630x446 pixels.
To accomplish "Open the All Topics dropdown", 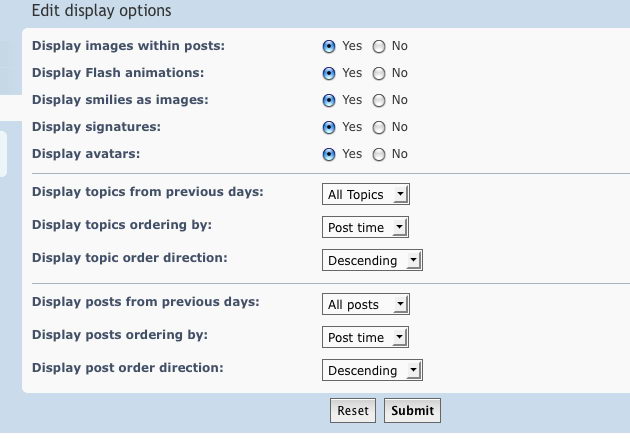I will (x=366, y=194).
